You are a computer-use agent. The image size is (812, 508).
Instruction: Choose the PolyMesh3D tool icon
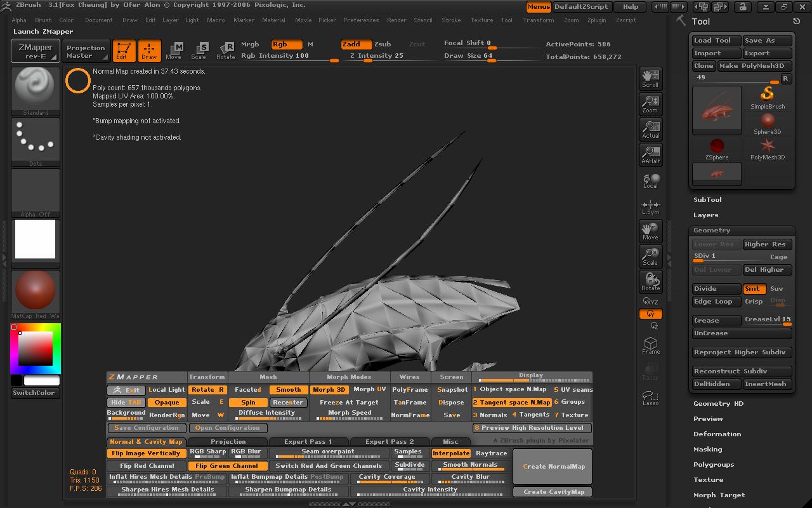coord(768,149)
